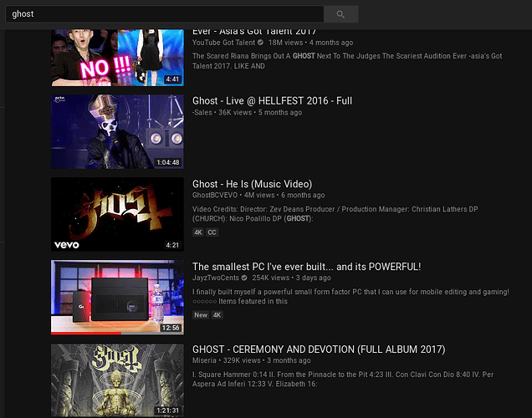The height and width of the screenshot is (418, 532).
Task: Open the YouTube Got Talent channel
Action: tap(223, 43)
